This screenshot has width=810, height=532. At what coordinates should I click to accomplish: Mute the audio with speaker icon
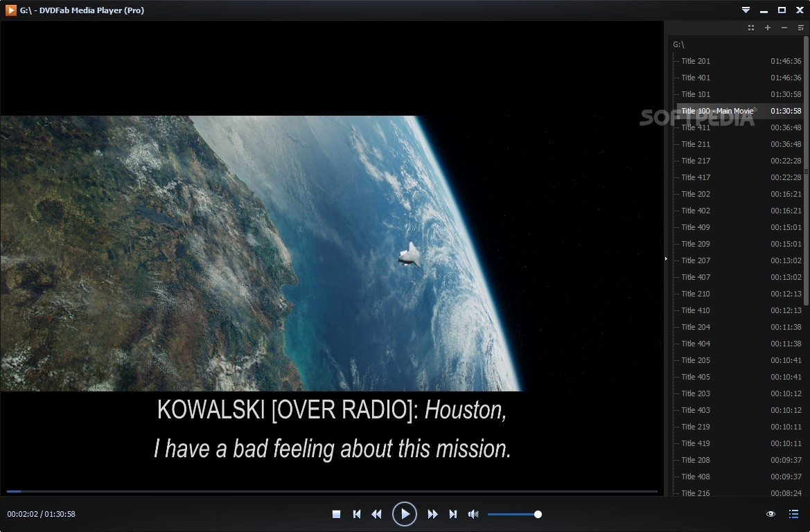tap(473, 514)
